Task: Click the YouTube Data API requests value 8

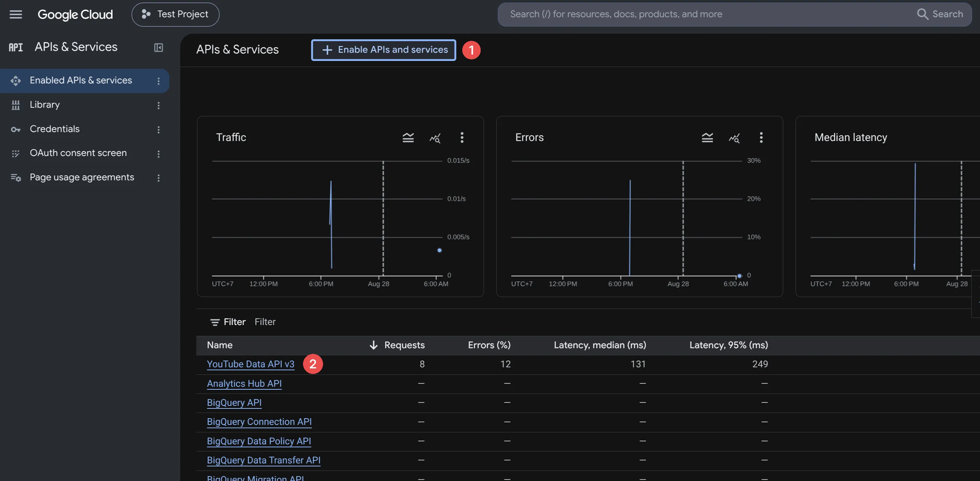Action: (x=422, y=364)
